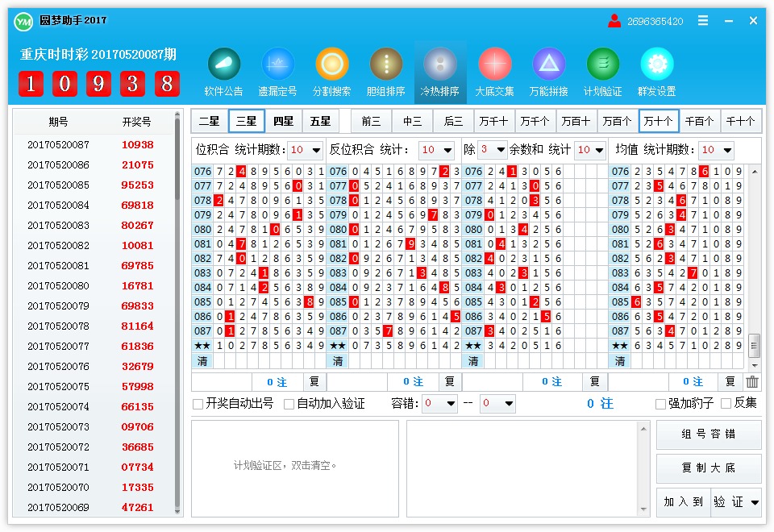Open the 软件公告 announcements panel
Image resolution: width=774 pixels, height=532 pixels.
223,73
